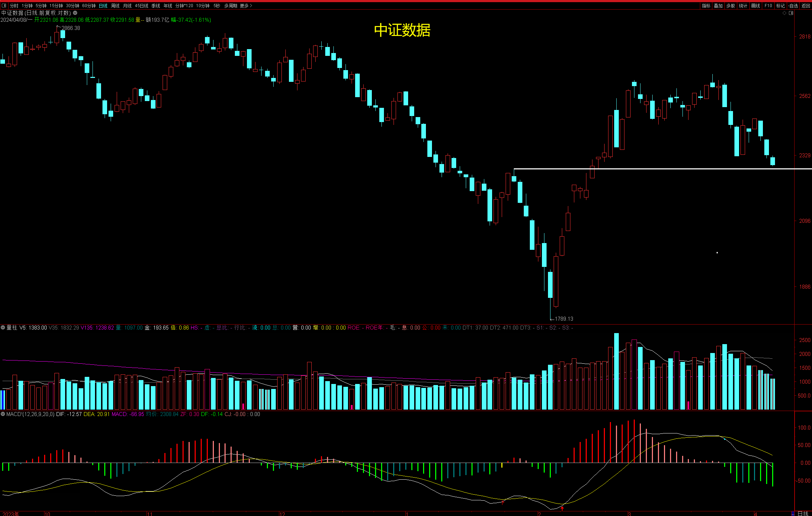Switch to the 60分钟 period tab
812x516 pixels.
pyautogui.click(x=89, y=6)
